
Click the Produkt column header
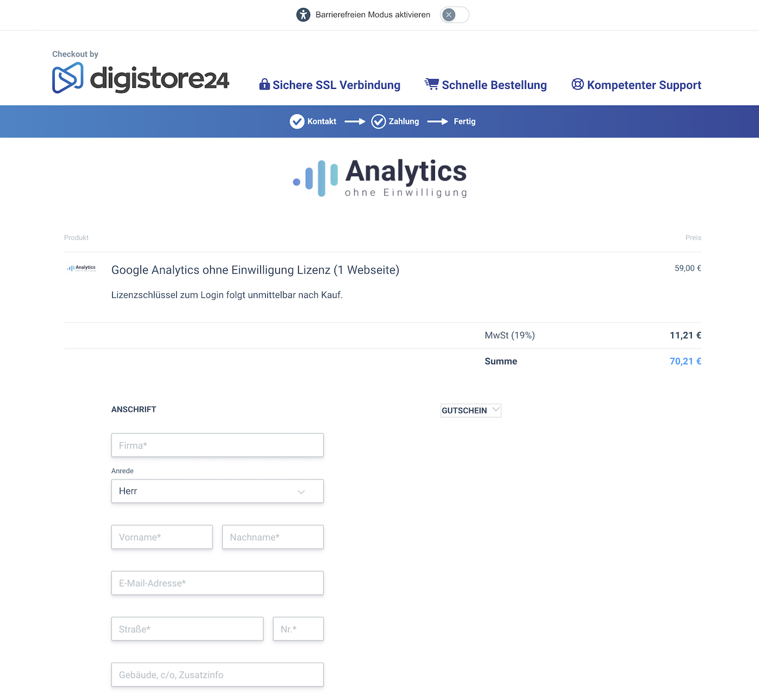coord(76,238)
